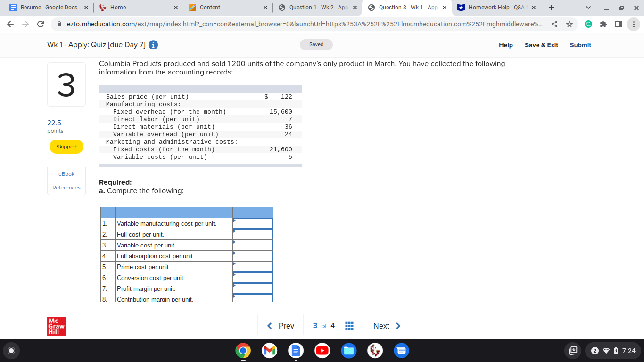
Task: Reload the page with the refresh icon
Action: click(x=41, y=24)
